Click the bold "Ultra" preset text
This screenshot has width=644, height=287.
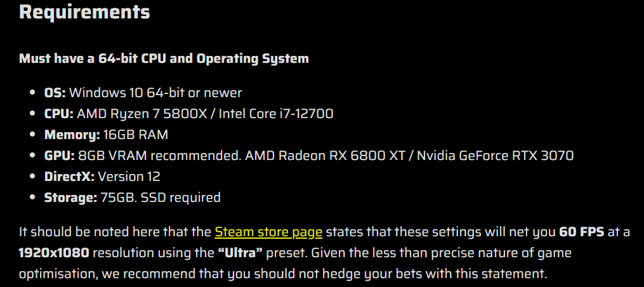[240, 253]
